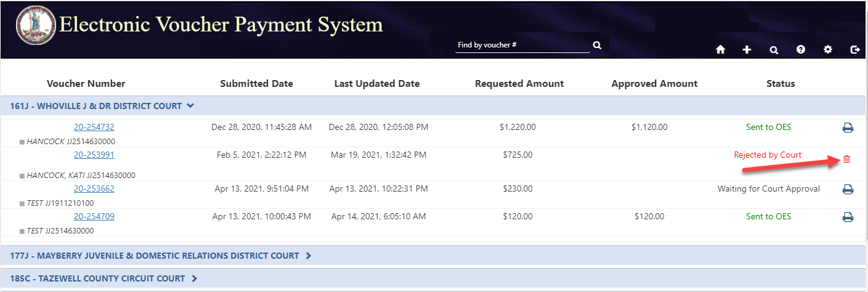Click search icon next to voucher field
This screenshot has width=868, height=292.
[597, 46]
